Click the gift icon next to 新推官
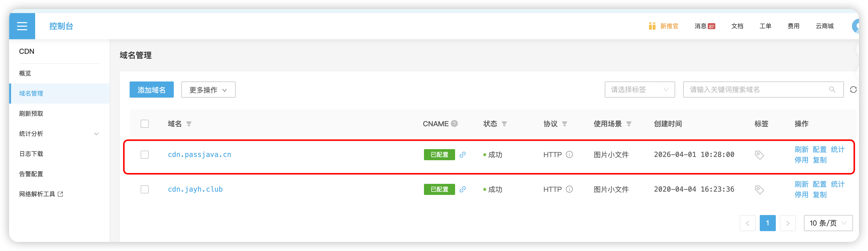Viewport: 868px width, 251px height. 652,26
